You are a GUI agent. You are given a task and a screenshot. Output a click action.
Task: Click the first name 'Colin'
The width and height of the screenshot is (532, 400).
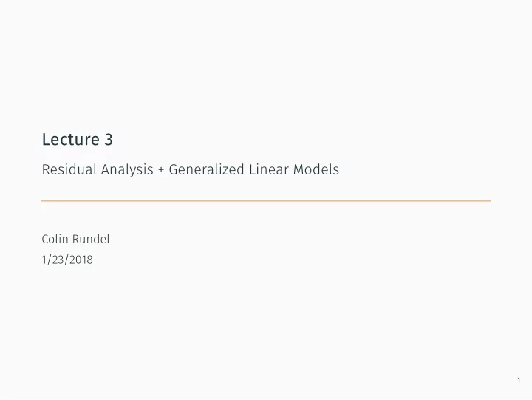coord(55,239)
